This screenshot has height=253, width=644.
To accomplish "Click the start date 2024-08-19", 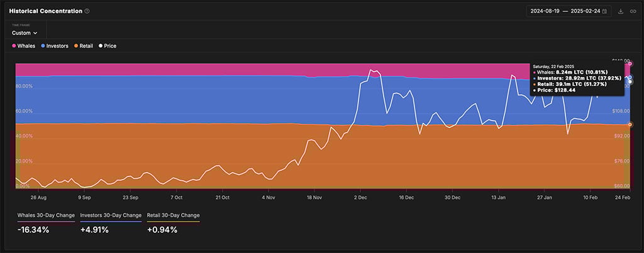I will click(546, 11).
